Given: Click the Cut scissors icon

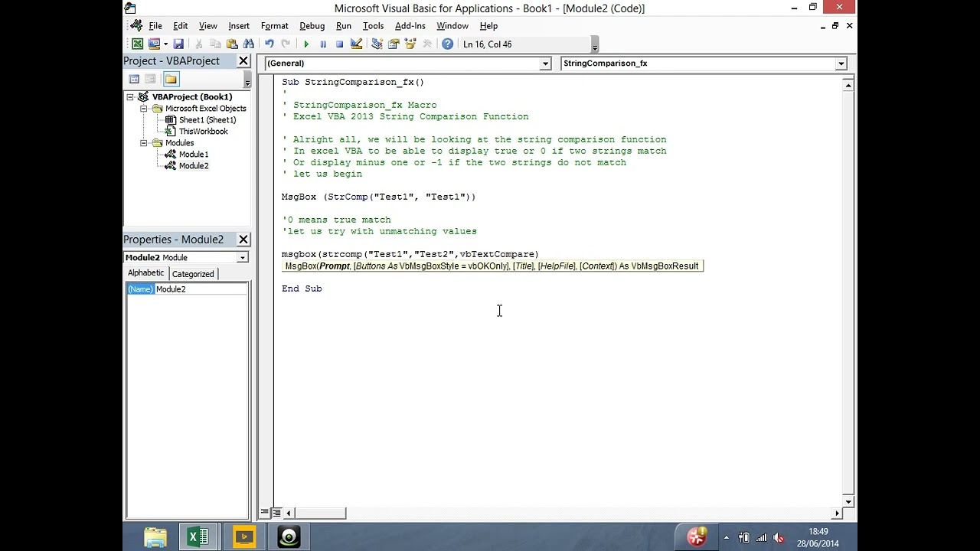Looking at the screenshot, I should pyautogui.click(x=199, y=44).
